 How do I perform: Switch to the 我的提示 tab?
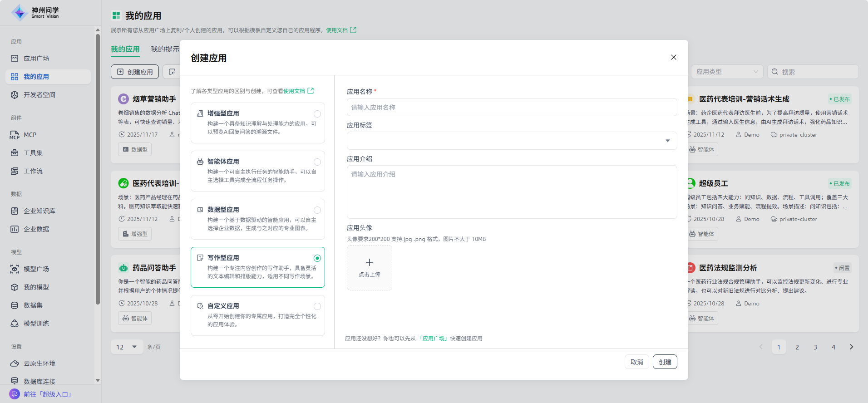(x=165, y=49)
